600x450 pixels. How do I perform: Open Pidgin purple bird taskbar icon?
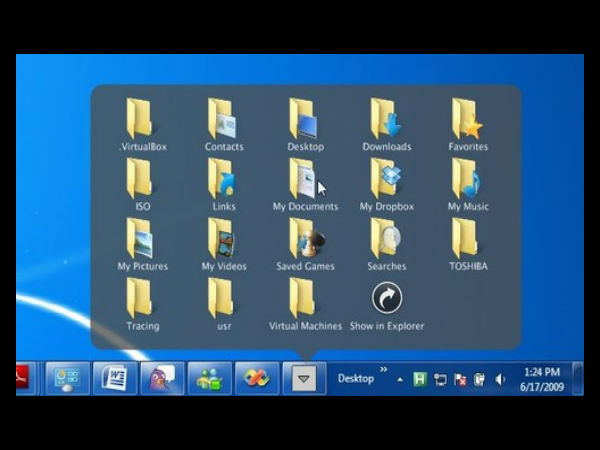163,378
